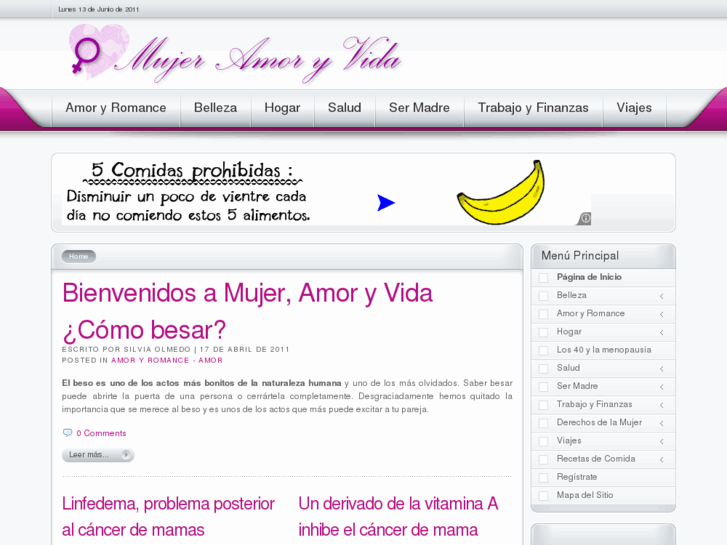Click the bullet icon next to Hogar in sidebar

point(543,332)
